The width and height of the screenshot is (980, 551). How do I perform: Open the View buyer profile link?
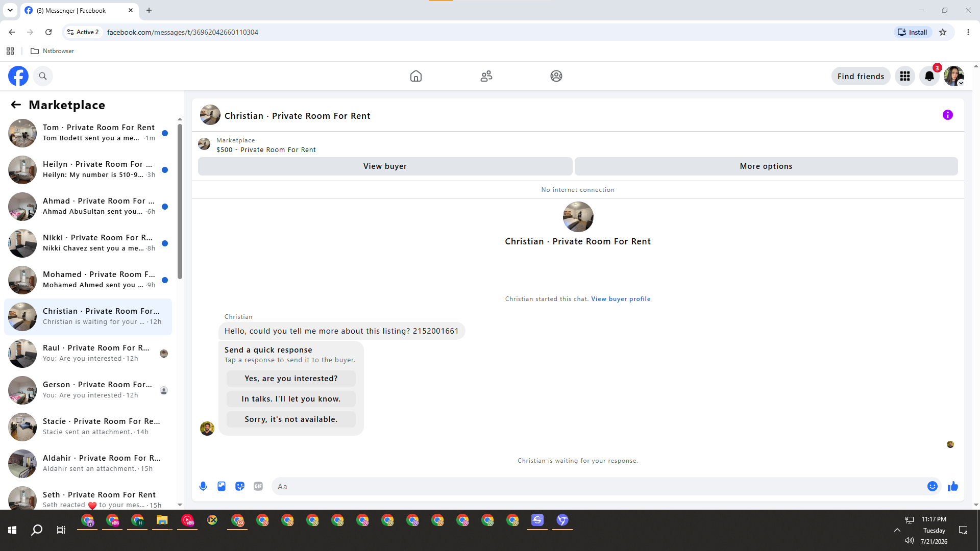(621, 299)
